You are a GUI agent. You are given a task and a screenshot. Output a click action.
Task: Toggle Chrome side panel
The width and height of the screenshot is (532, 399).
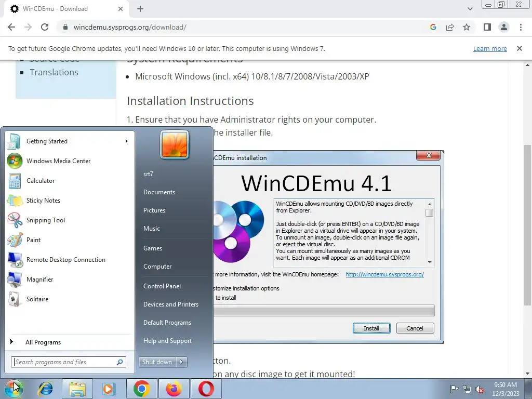click(x=487, y=27)
